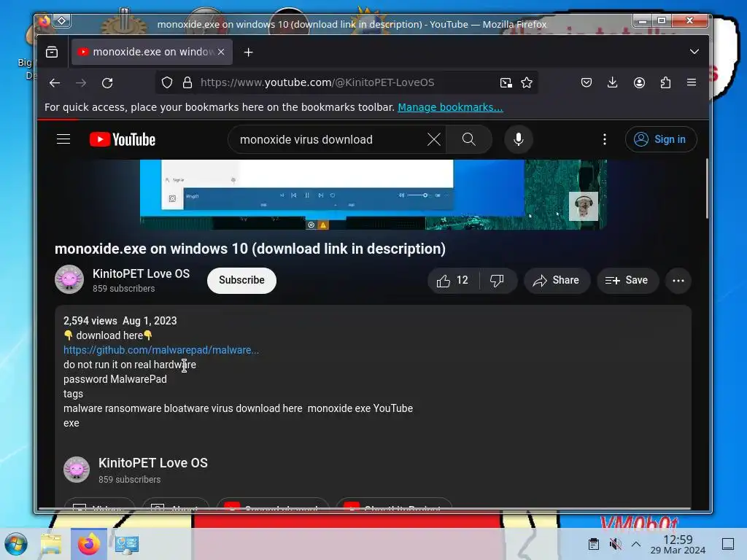Show desktop via tray corner button
747x560 pixels.
click(x=728, y=544)
